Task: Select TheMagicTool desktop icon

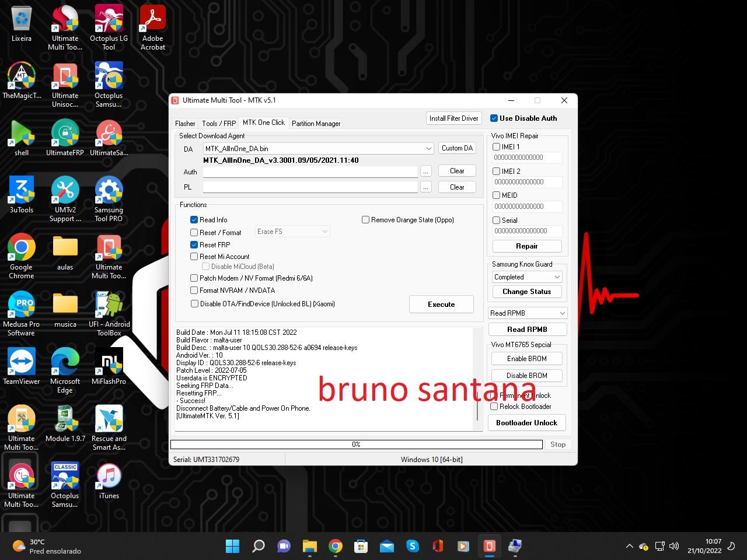Action: pos(22,80)
